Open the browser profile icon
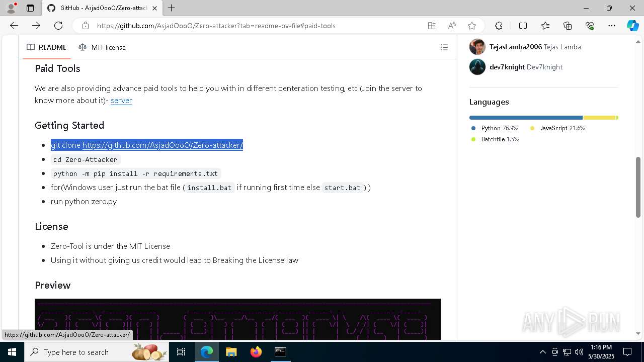Image resolution: width=644 pixels, height=362 pixels. 11,8
